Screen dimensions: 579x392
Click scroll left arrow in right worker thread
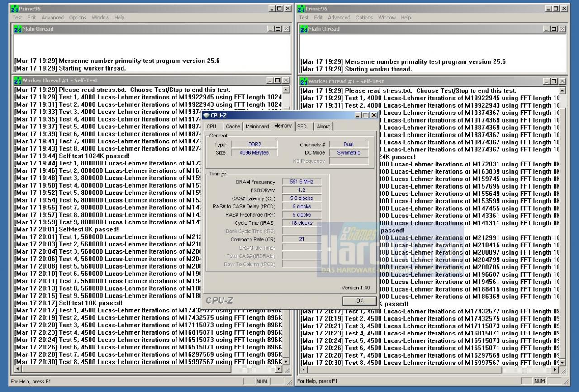(x=304, y=370)
